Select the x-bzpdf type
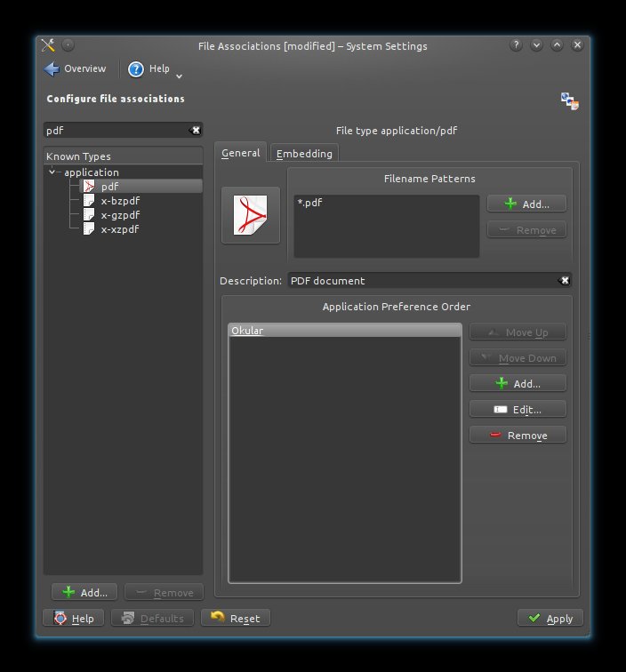 click(x=120, y=201)
